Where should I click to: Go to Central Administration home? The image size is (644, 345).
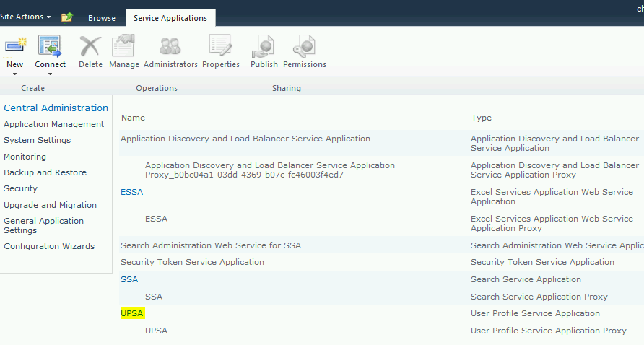(56, 108)
